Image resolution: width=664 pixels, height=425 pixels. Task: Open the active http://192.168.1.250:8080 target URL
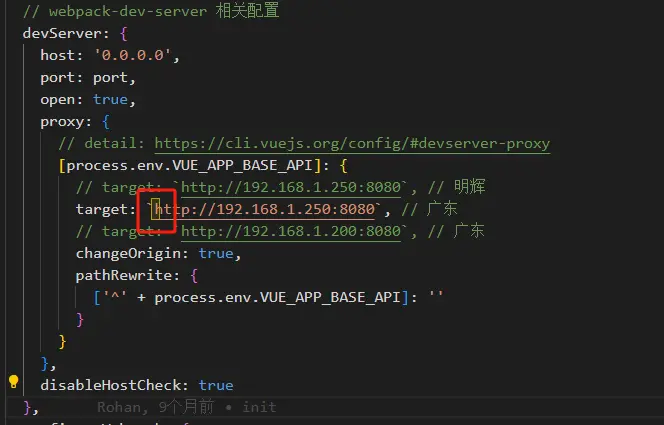(265, 209)
